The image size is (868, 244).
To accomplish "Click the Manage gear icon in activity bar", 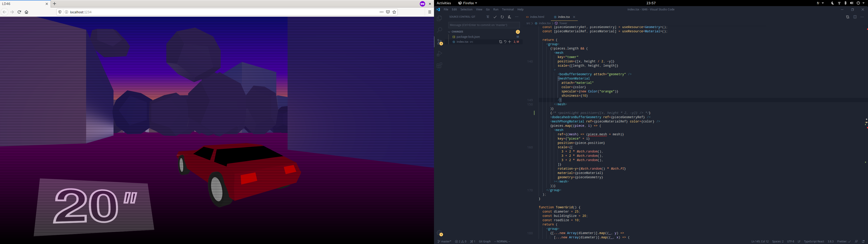I will tap(439, 233).
